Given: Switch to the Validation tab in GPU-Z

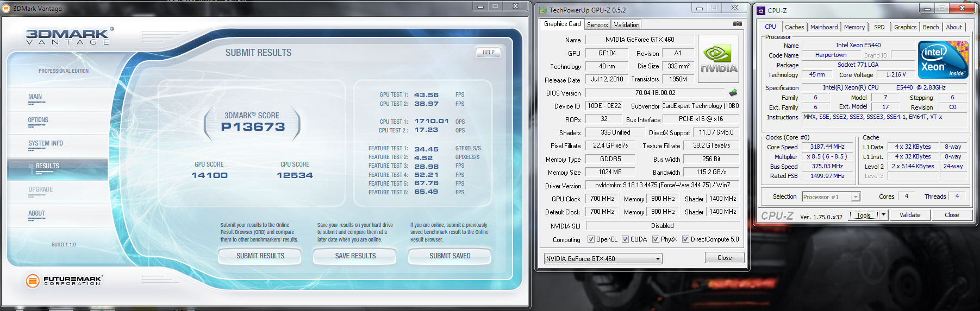Looking at the screenshot, I should pyautogui.click(x=627, y=25).
